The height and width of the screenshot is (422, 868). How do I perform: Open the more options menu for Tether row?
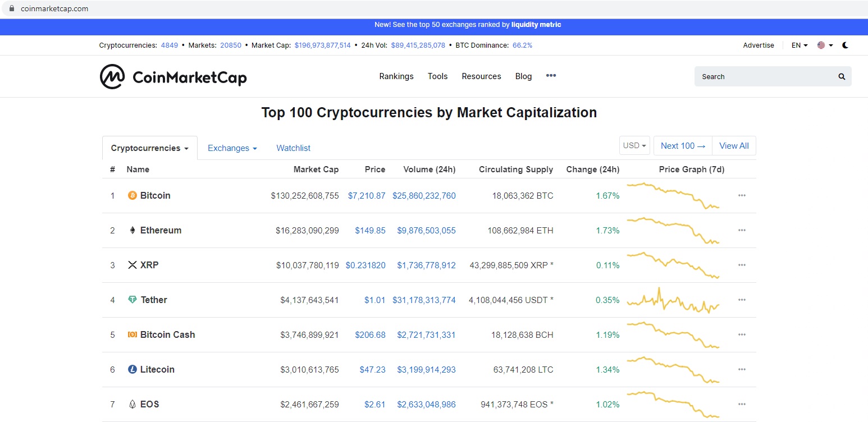coord(742,300)
